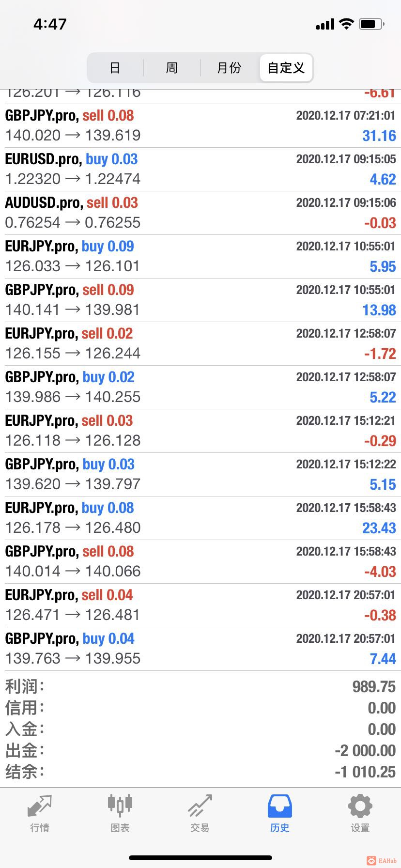
Task: Tap the battery status icon
Action: pyautogui.click(x=372, y=24)
